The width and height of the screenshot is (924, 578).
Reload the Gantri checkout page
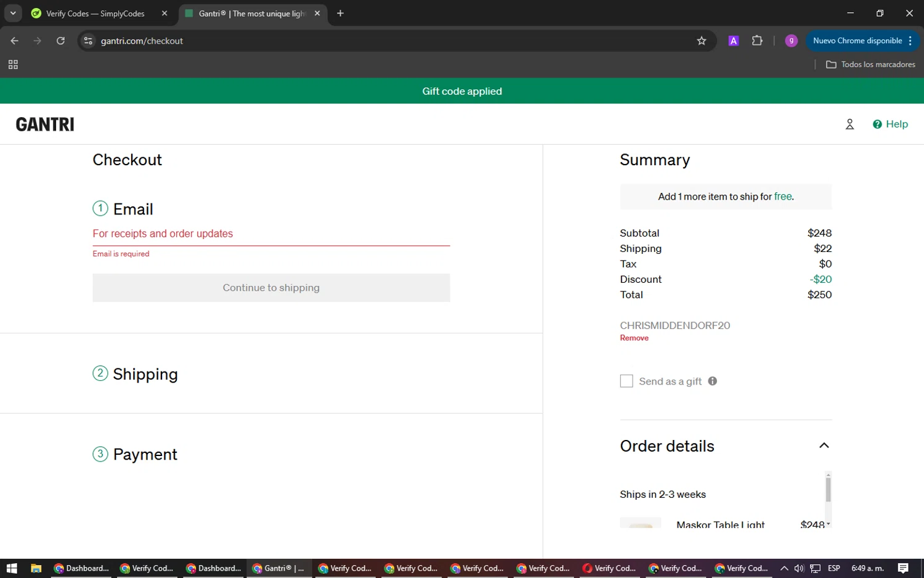60,41
